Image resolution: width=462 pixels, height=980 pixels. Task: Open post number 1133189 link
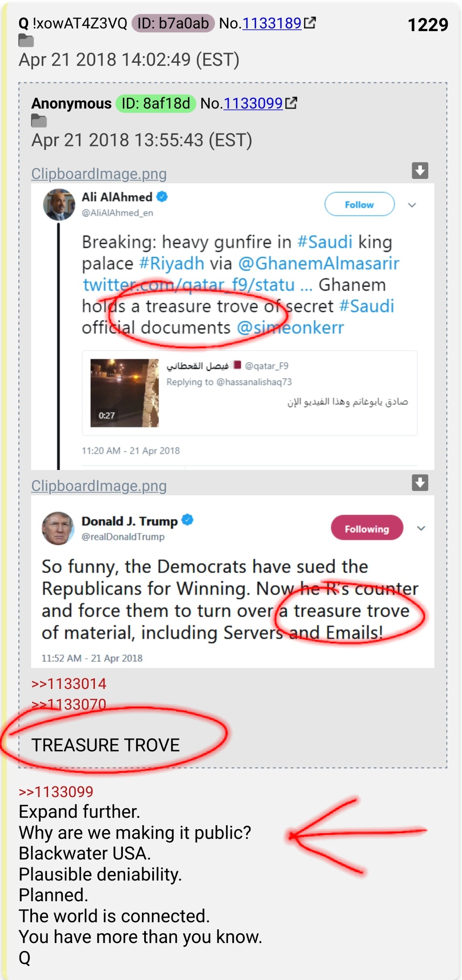point(272,23)
